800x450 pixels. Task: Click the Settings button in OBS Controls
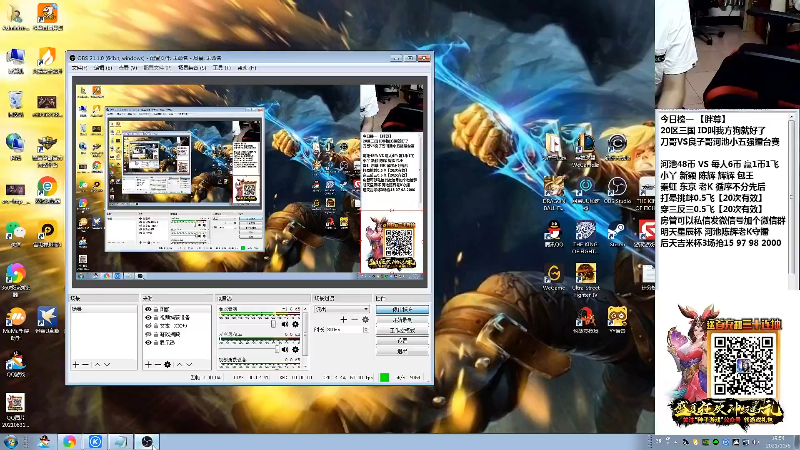402,340
